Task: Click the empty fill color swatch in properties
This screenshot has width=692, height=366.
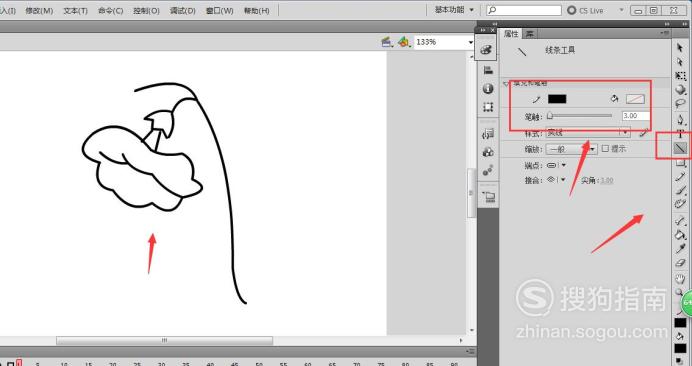Action: point(635,99)
